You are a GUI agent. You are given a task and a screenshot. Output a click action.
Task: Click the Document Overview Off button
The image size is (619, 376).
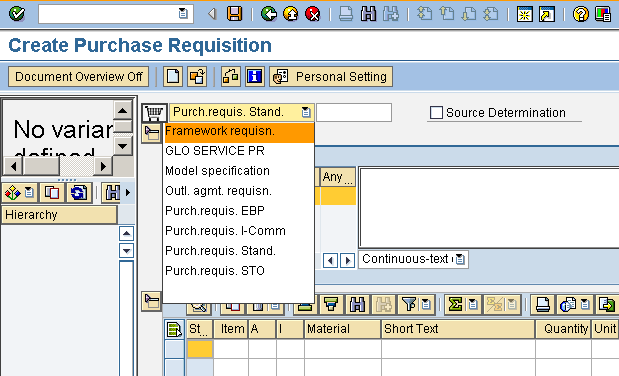tap(79, 76)
